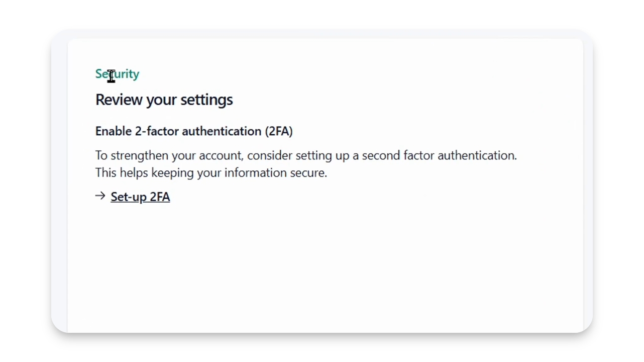
Task: Click the Set-up 2FA link
Action: pos(140,197)
